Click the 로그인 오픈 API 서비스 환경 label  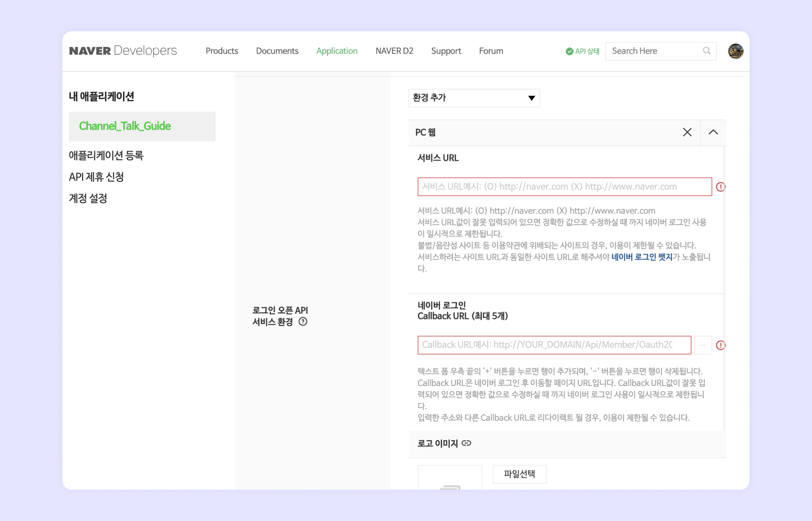click(x=280, y=316)
